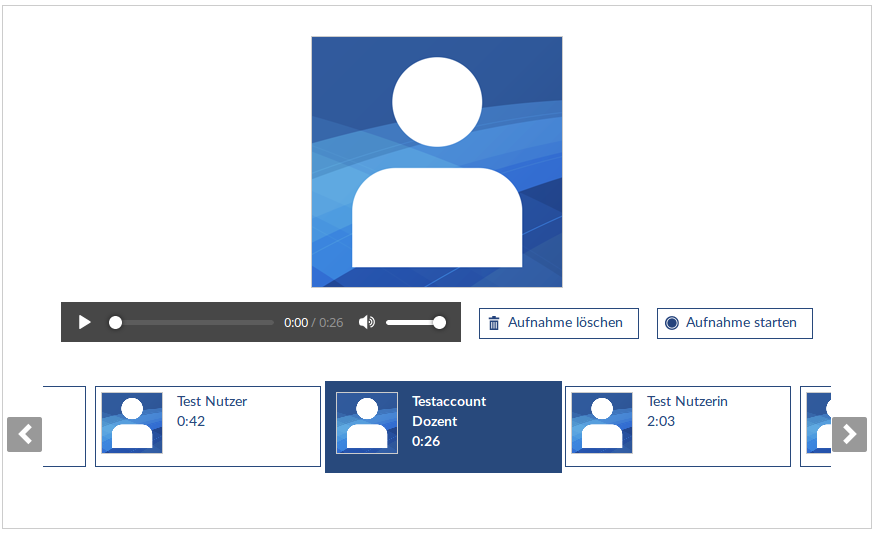Adjust the volume slider
This screenshot has height=534, width=876.
tap(414, 322)
